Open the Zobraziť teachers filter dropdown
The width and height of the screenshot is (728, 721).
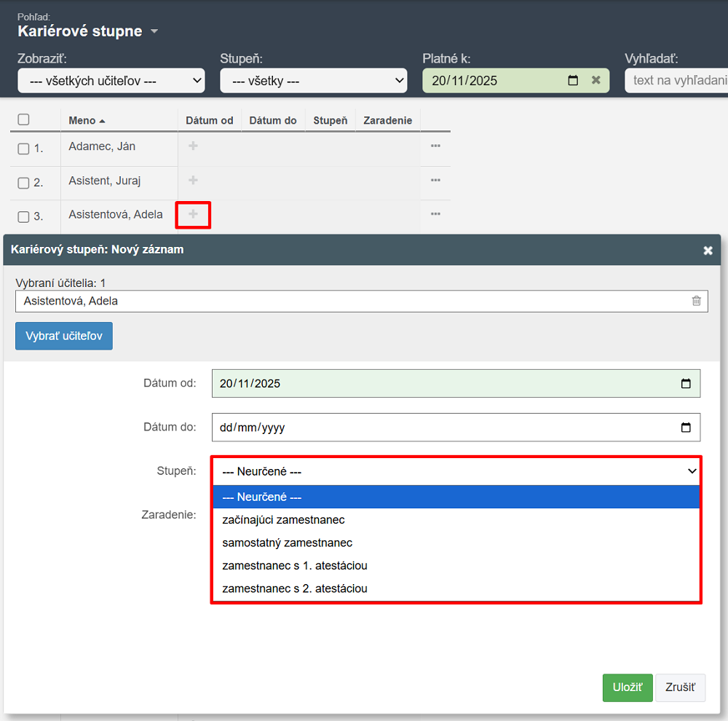coord(111,81)
